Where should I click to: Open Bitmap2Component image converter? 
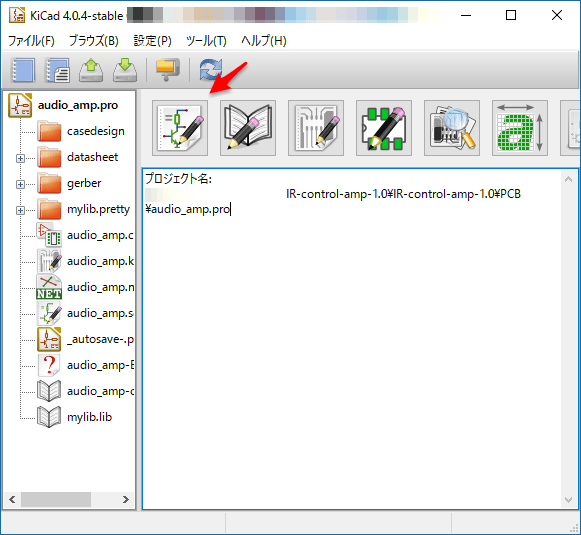coord(520,128)
